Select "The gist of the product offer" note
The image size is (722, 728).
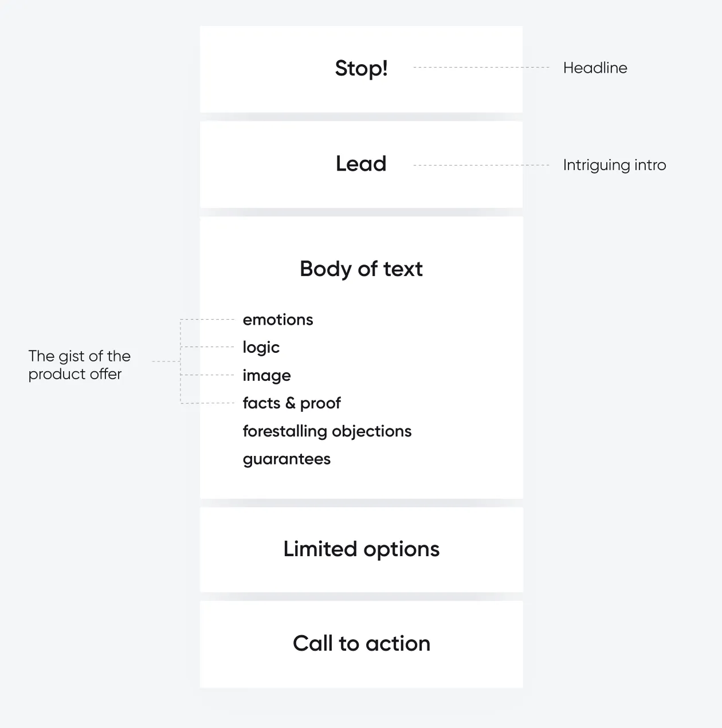pos(80,365)
